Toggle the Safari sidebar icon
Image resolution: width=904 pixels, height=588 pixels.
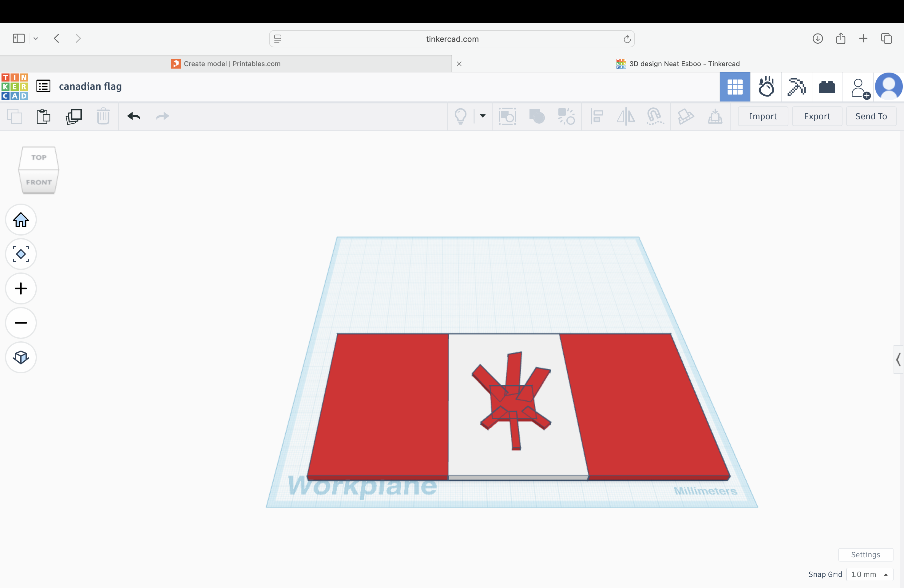[19, 38]
